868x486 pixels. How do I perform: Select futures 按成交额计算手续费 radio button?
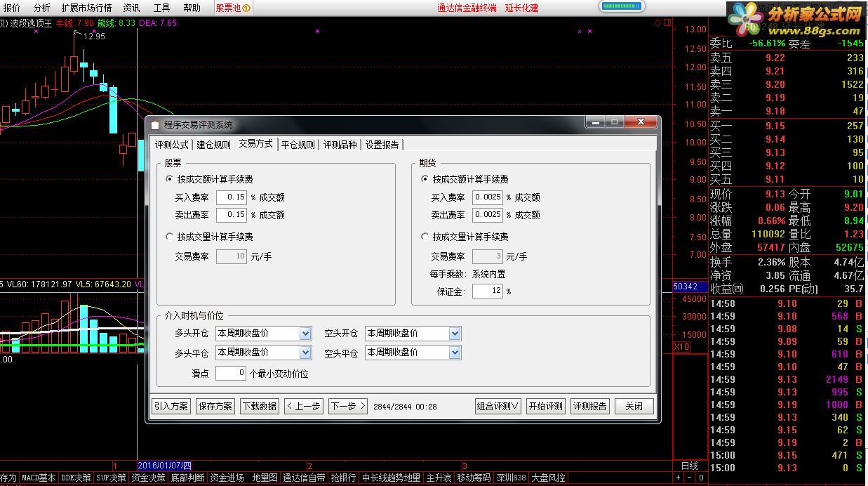425,179
